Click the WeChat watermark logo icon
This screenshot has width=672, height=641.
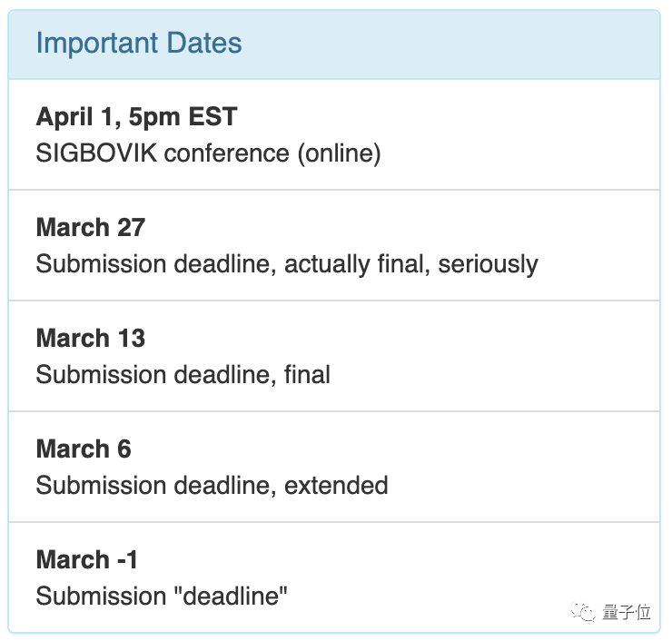[583, 613]
